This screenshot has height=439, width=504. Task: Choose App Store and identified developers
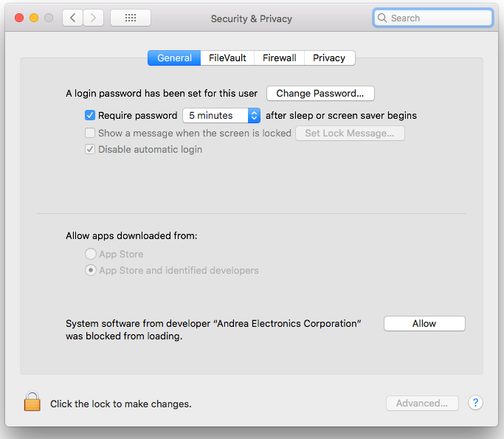pos(91,270)
